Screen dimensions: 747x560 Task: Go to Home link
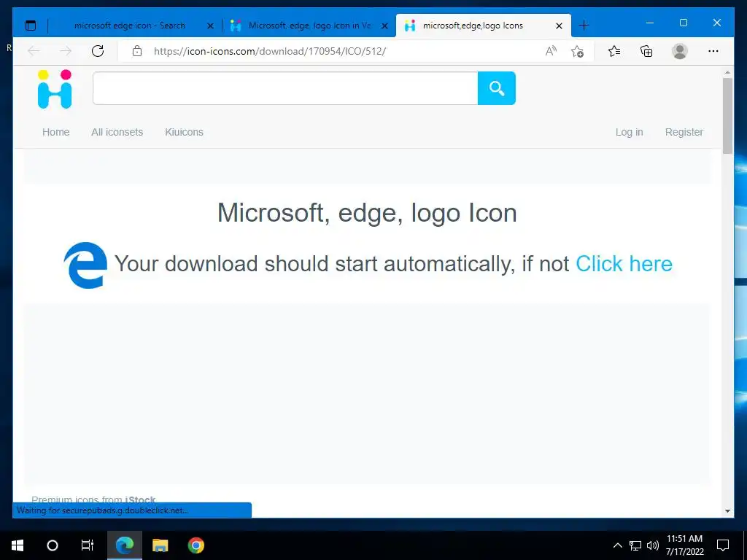pyautogui.click(x=55, y=132)
